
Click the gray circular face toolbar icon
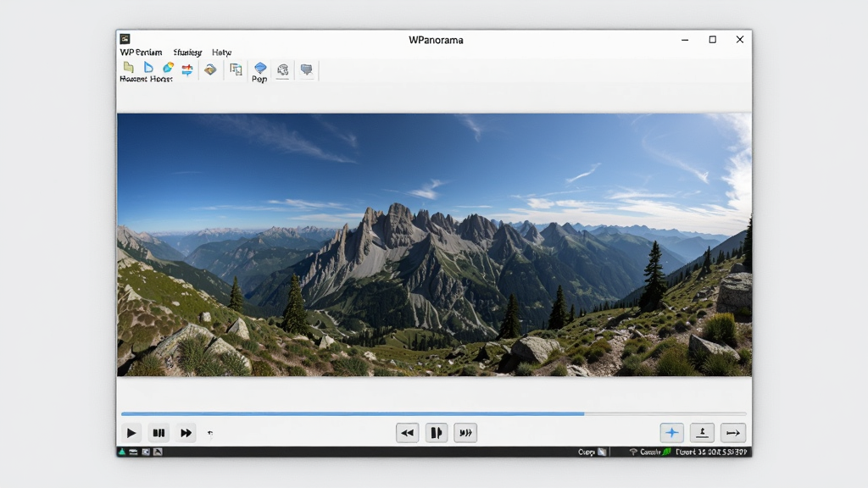click(x=283, y=69)
